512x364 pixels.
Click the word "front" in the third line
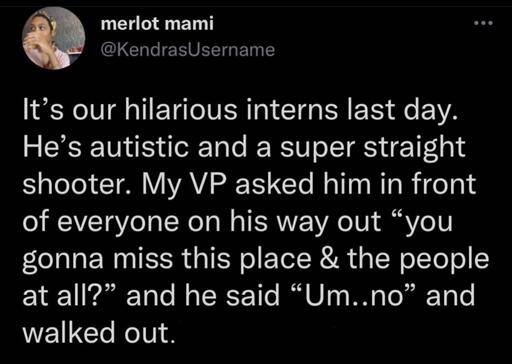click(x=443, y=184)
